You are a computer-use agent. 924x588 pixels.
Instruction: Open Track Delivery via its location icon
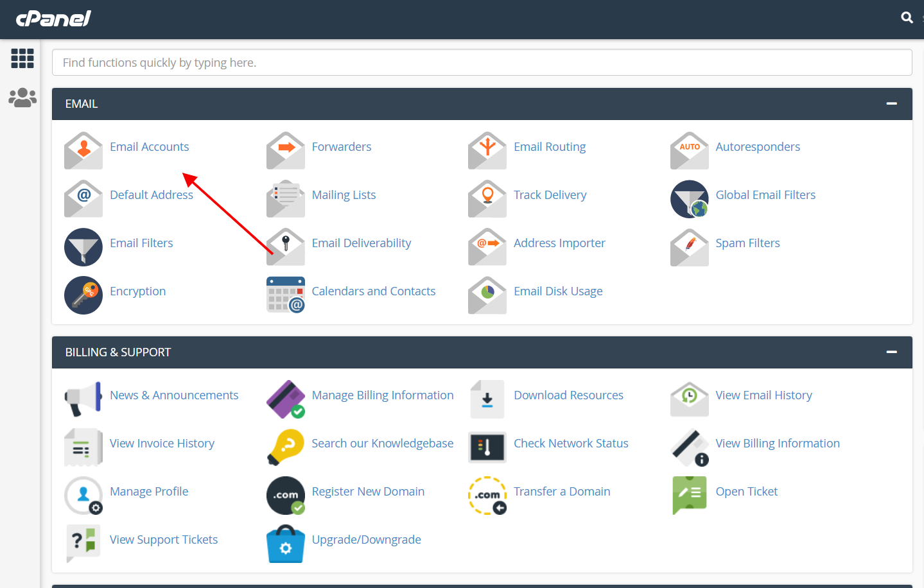487,199
